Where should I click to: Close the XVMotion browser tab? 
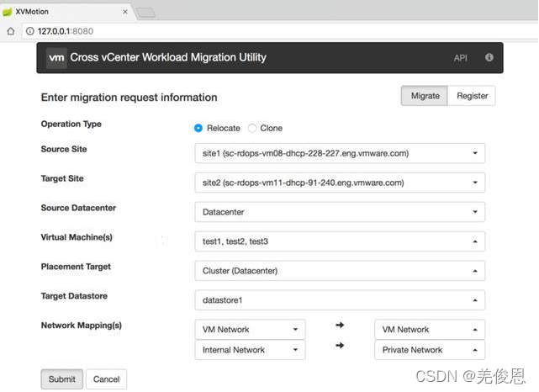tap(125, 12)
